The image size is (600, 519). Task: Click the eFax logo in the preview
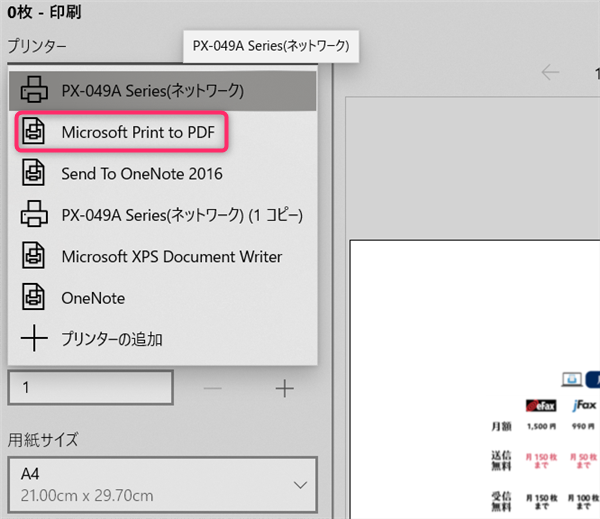pos(541,406)
